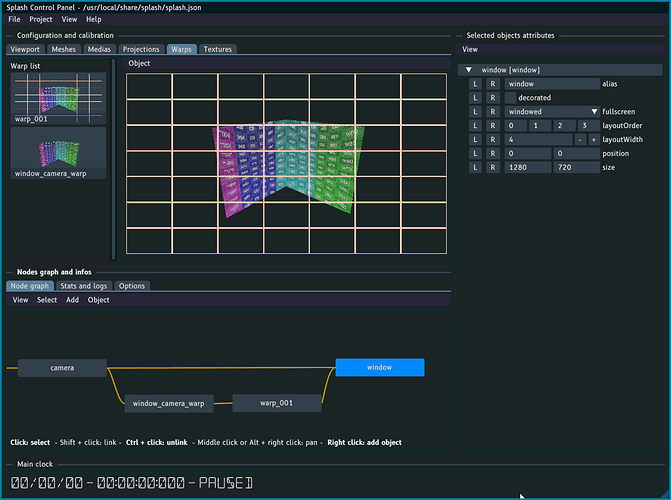Edit the size width field 1280
671x500 pixels.
(528, 167)
